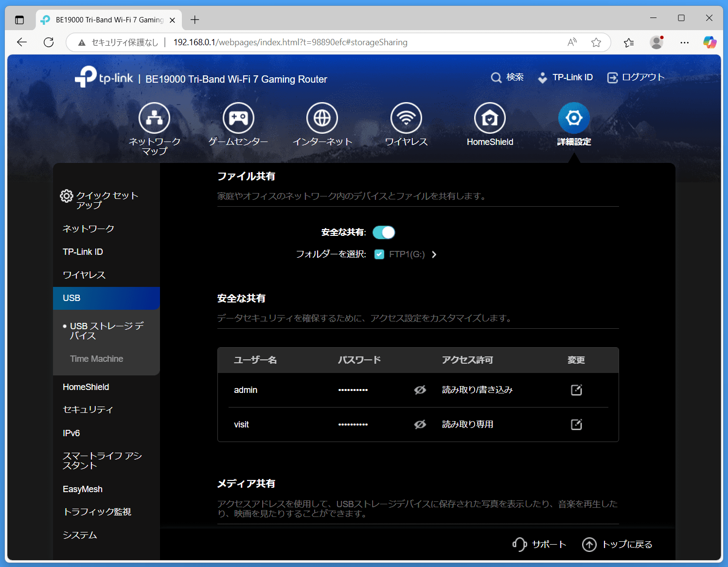Click the search magnifier icon
Viewport: 728px width, 567px height.
[496, 78]
